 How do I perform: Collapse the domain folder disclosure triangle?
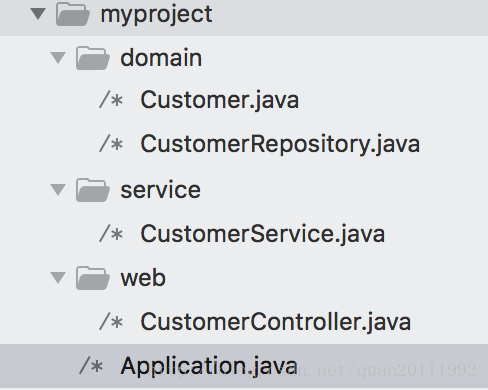[58, 58]
